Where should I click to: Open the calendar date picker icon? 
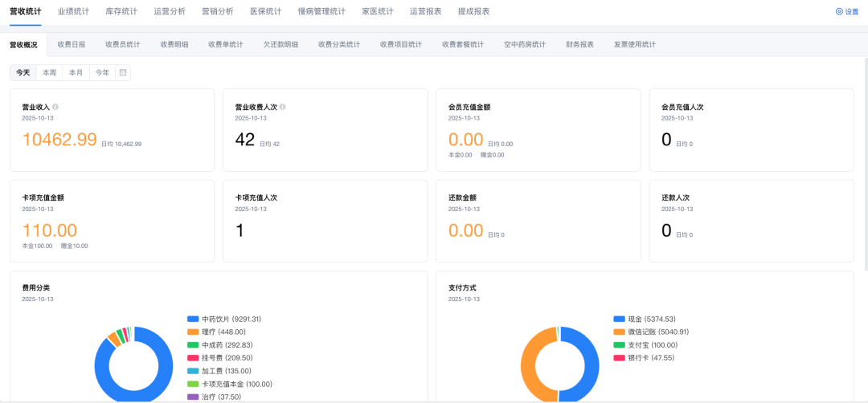point(123,73)
